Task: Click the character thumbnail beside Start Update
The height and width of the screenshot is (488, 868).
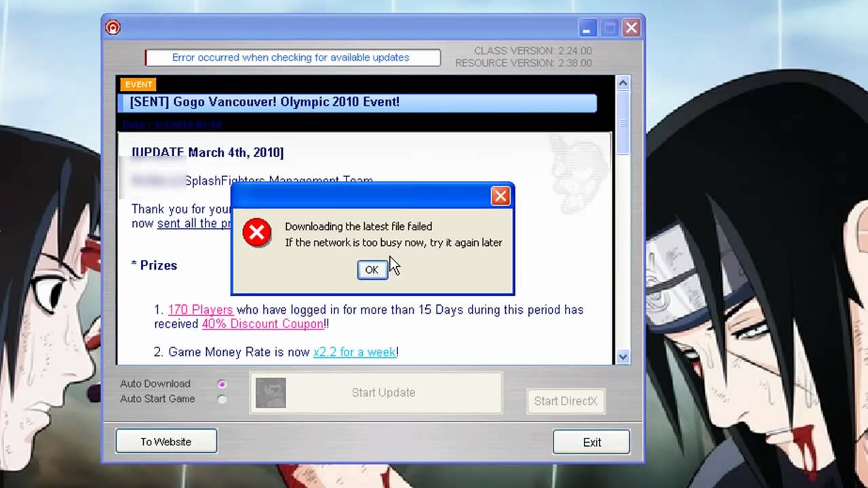Action: click(x=271, y=392)
